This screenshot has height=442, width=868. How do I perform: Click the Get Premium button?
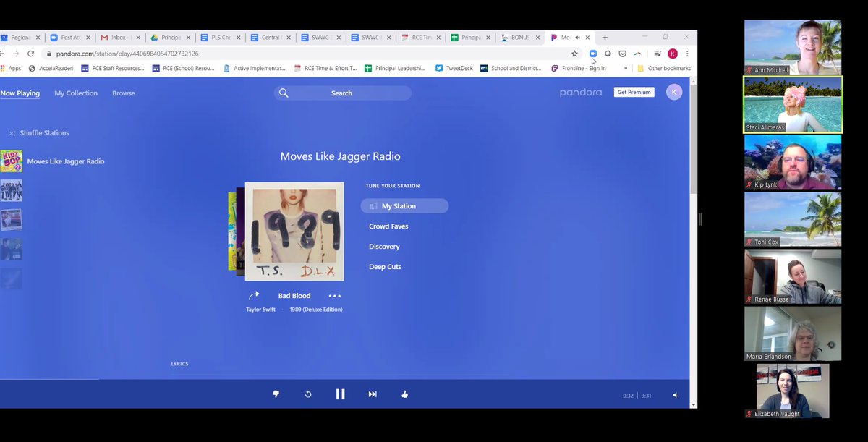click(x=633, y=92)
